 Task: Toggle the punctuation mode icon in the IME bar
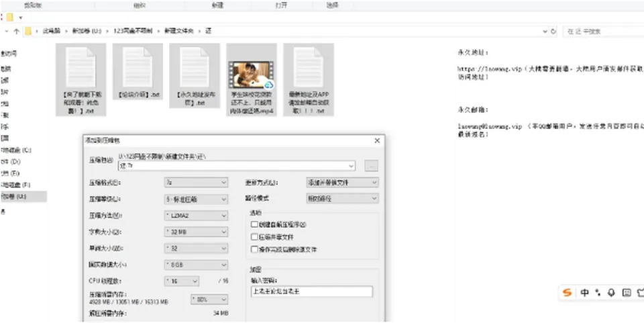click(598, 293)
